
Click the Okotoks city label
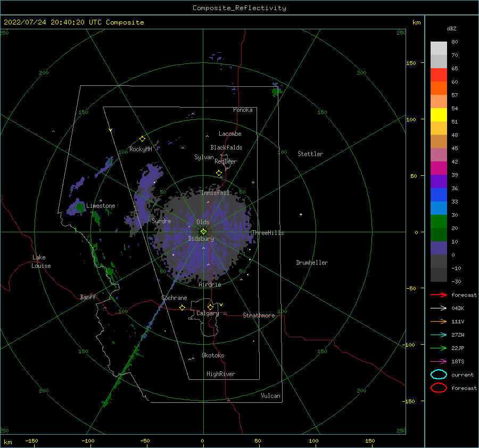(213, 355)
